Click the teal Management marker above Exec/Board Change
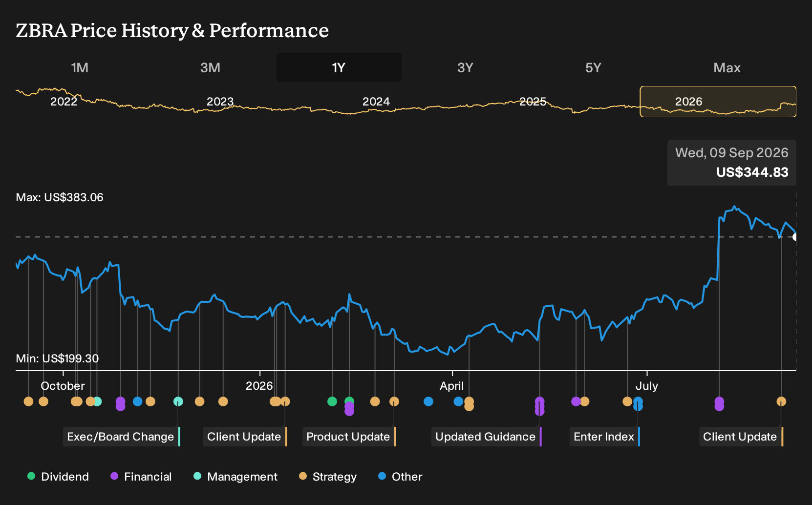The image size is (812, 505). (x=178, y=401)
